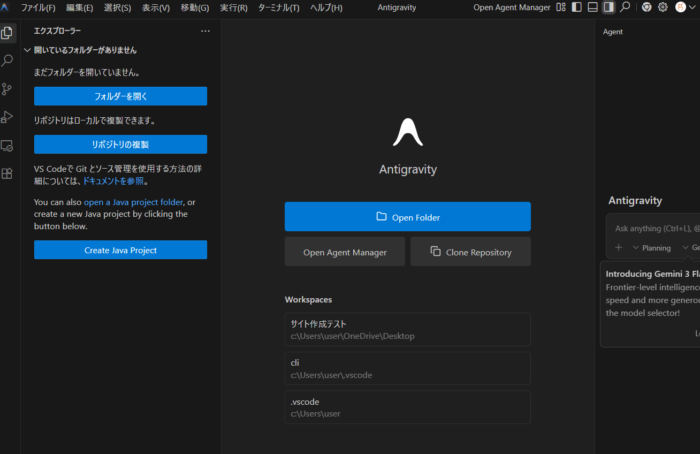Screen dimensions: 700x454
Task: Click the magnifier icon in title bar
Action: pyautogui.click(x=625, y=8)
